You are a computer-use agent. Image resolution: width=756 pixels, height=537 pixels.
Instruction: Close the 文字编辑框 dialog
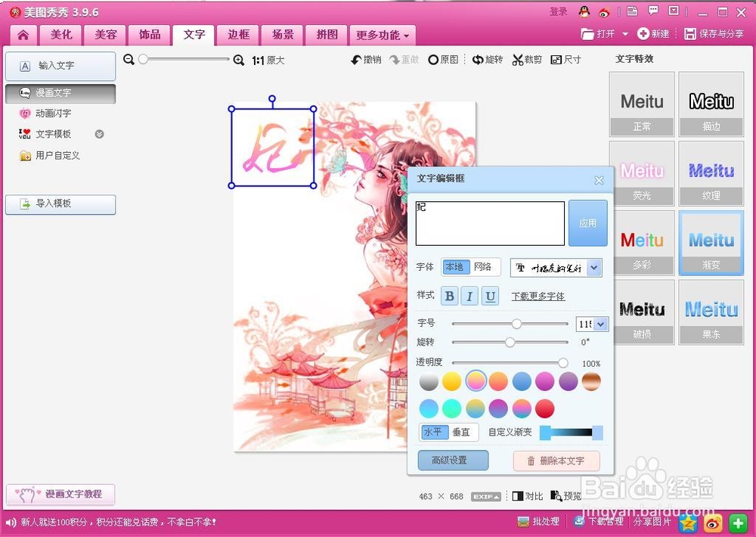tap(599, 181)
